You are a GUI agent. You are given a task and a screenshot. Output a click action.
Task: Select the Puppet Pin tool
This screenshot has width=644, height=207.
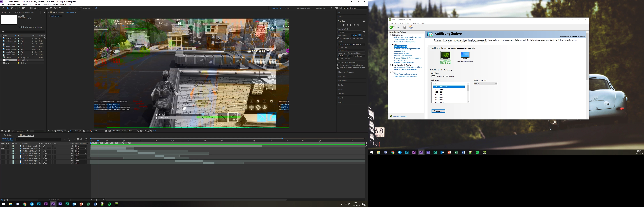60,8
